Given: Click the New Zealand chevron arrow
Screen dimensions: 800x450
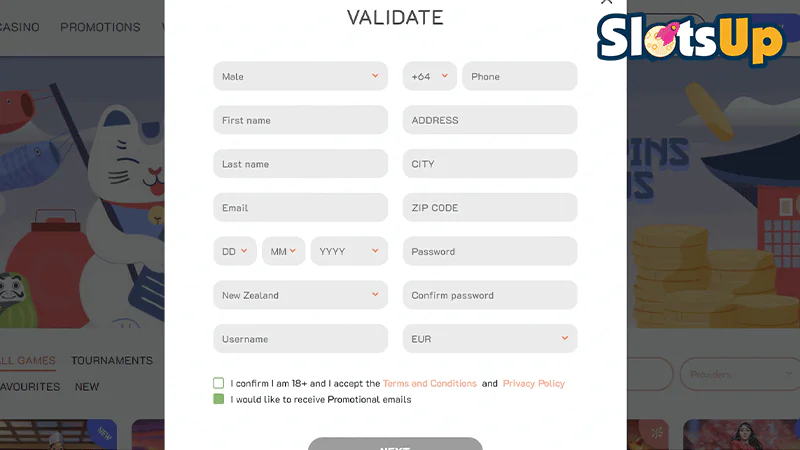Looking at the screenshot, I should (375, 294).
